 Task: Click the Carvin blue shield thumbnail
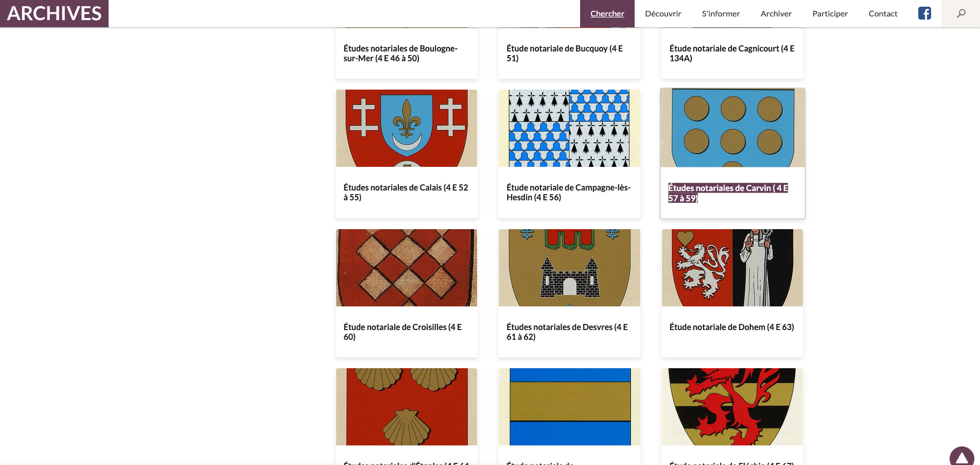point(732,128)
